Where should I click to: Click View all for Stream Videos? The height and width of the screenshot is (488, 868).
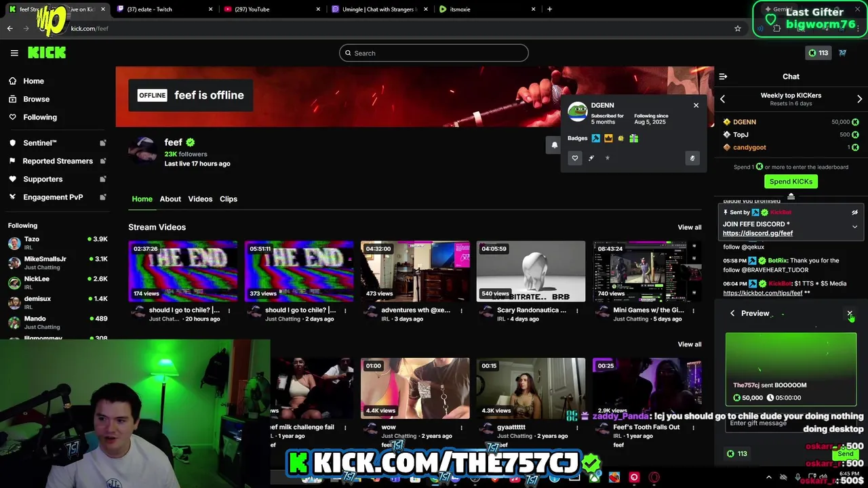(689, 227)
